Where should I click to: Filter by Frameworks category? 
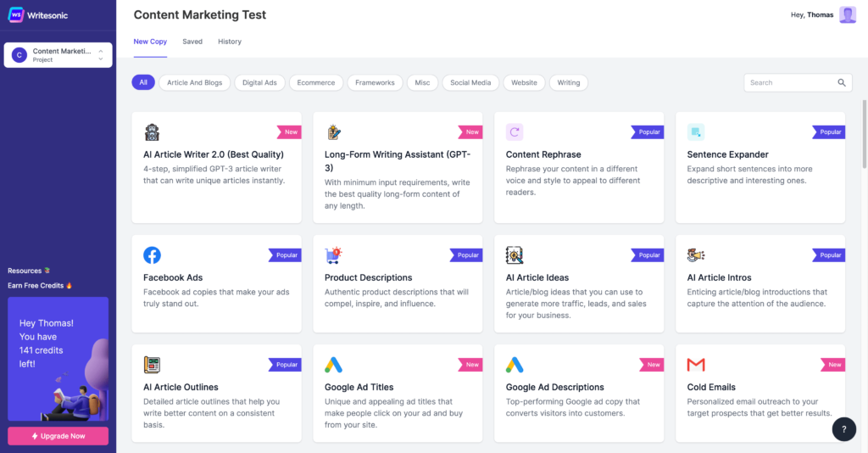tap(375, 82)
